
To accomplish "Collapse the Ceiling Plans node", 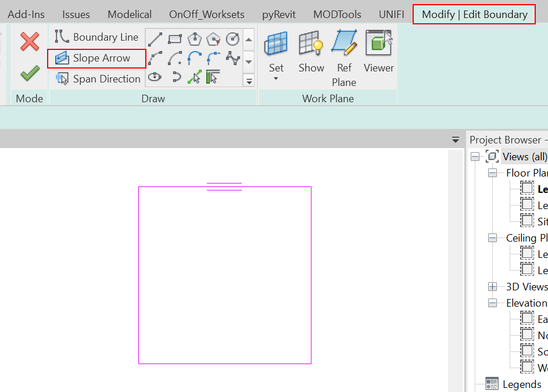I will pyautogui.click(x=492, y=238).
